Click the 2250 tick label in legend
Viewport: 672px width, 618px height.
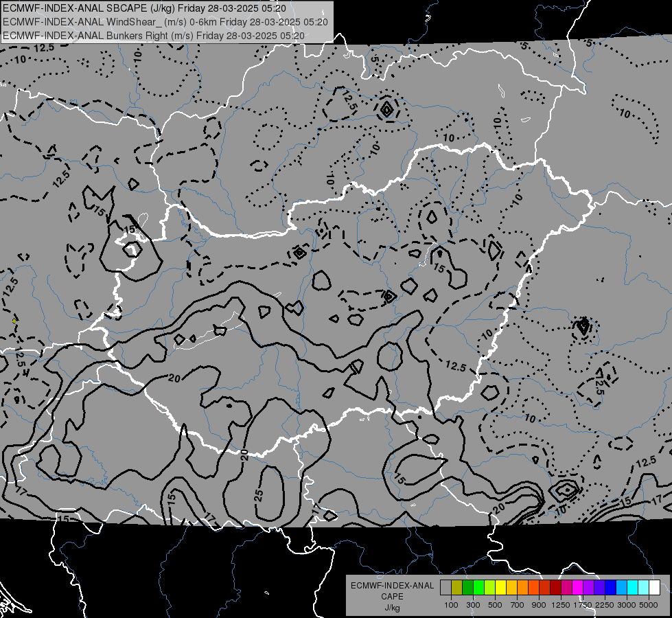tap(605, 605)
